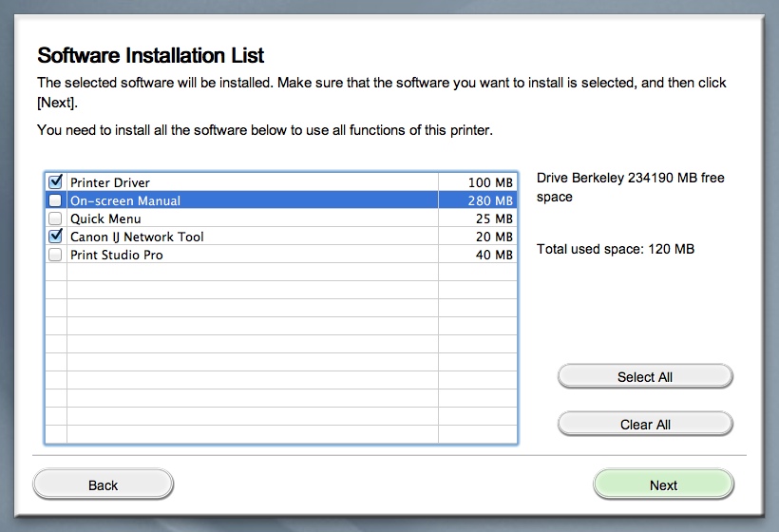Select the Print Studio Pro row name
779x532 pixels.
116,255
